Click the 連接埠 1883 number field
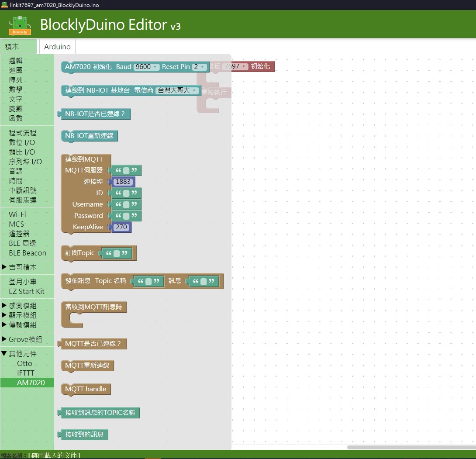Image resolution: width=476 pixels, height=459 pixels. 123,182
